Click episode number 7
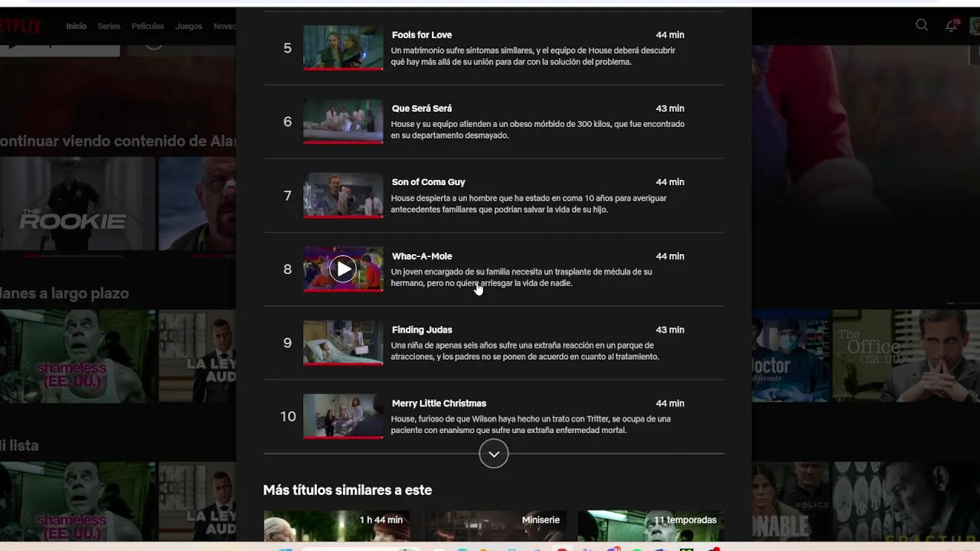The width and height of the screenshot is (980, 551). [288, 196]
